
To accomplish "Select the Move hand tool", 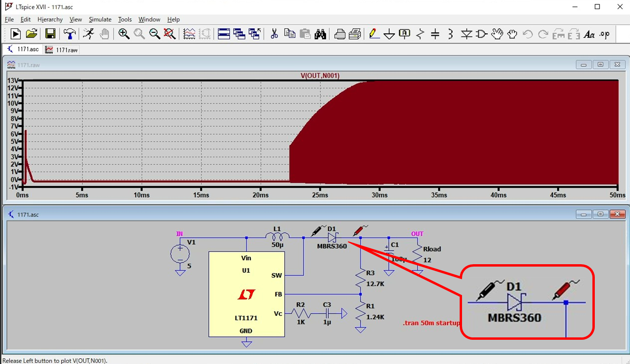I will coord(497,34).
